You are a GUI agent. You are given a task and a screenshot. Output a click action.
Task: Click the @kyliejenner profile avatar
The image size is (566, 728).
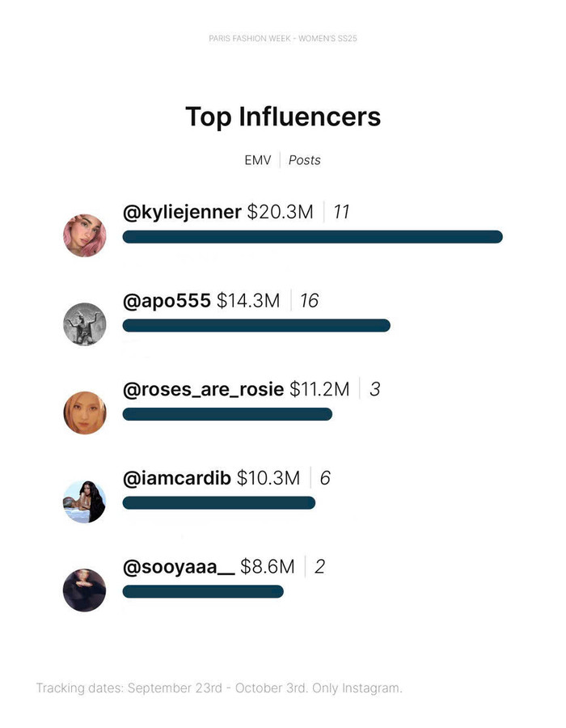85,235
